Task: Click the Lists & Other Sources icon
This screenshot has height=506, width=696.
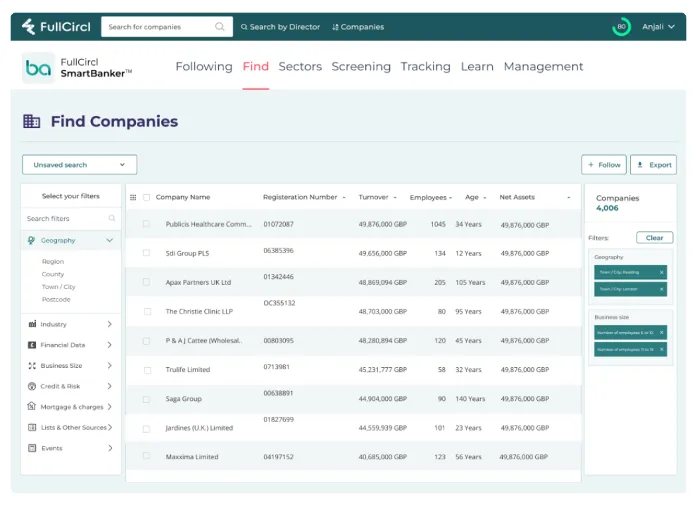Action: tap(32, 427)
